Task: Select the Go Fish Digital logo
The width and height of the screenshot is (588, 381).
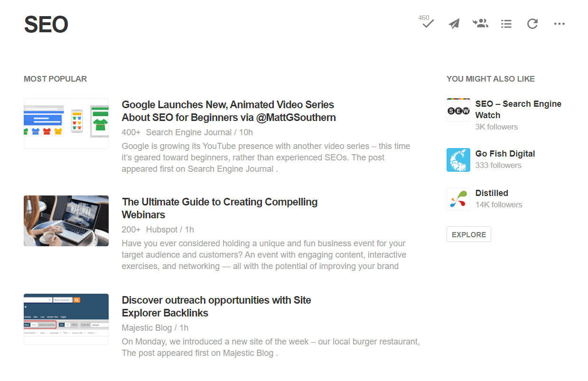Action: pyautogui.click(x=458, y=159)
